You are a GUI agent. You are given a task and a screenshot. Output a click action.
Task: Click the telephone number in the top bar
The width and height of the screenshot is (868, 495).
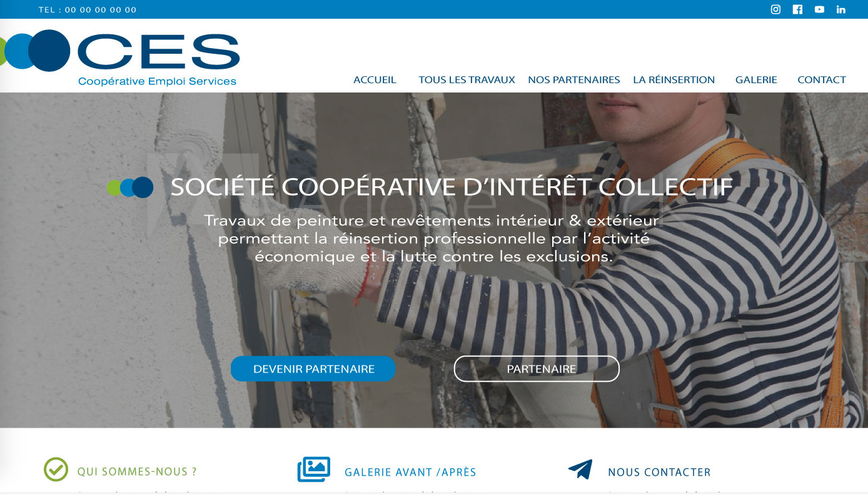(88, 10)
